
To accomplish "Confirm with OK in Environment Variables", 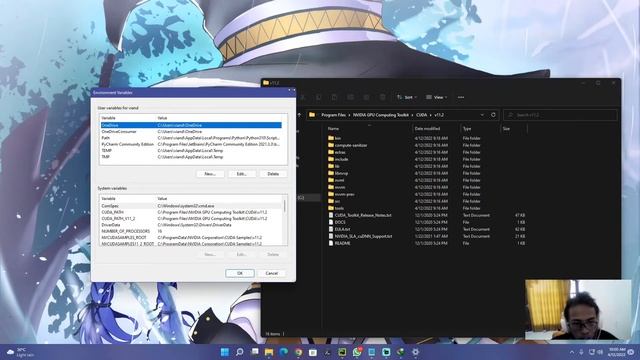I will [x=240, y=273].
